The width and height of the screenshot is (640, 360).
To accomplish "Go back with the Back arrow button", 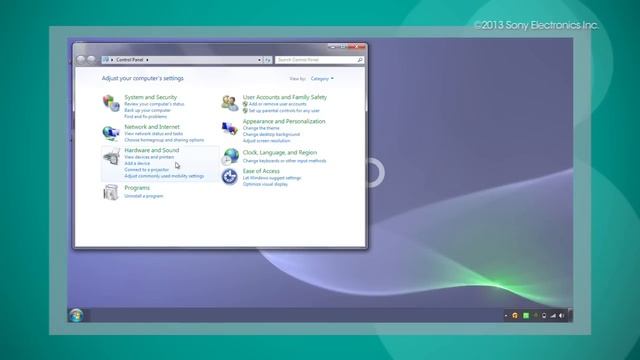I will (x=81, y=60).
